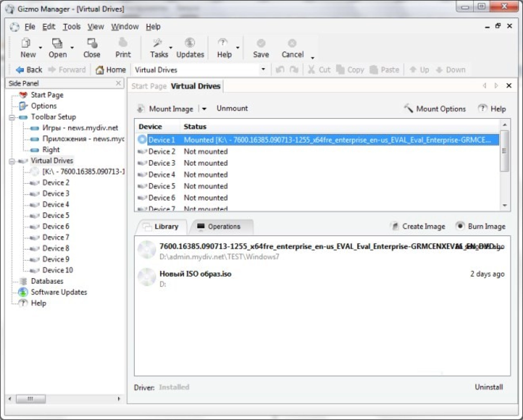This screenshot has width=523, height=420.
Task: Open the View menu
Action: (x=96, y=27)
